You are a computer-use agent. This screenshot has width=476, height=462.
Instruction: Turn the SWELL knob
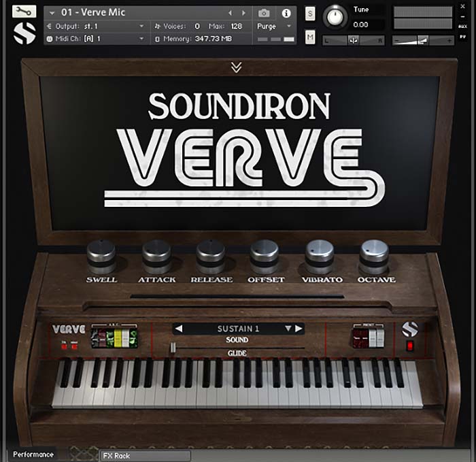click(x=101, y=257)
